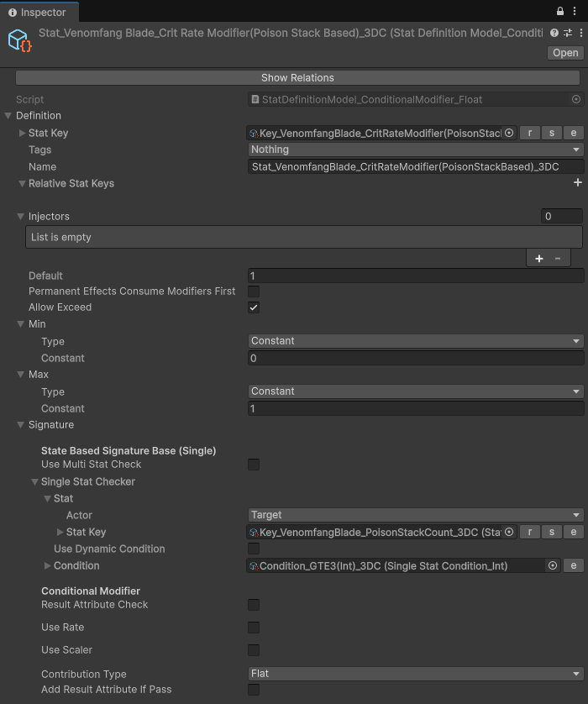Click the Show Relations button
Image resolution: width=588 pixels, height=704 pixels.
tap(297, 77)
